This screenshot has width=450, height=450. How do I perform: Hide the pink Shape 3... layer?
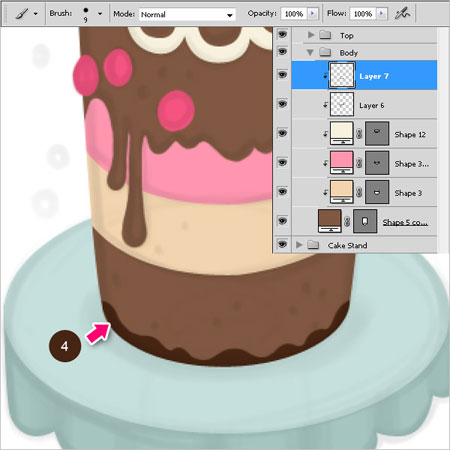click(282, 162)
